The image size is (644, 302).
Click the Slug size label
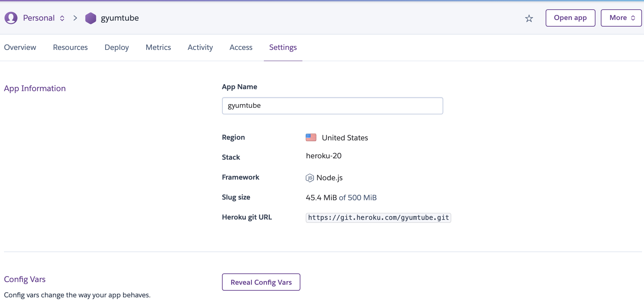[x=236, y=197]
